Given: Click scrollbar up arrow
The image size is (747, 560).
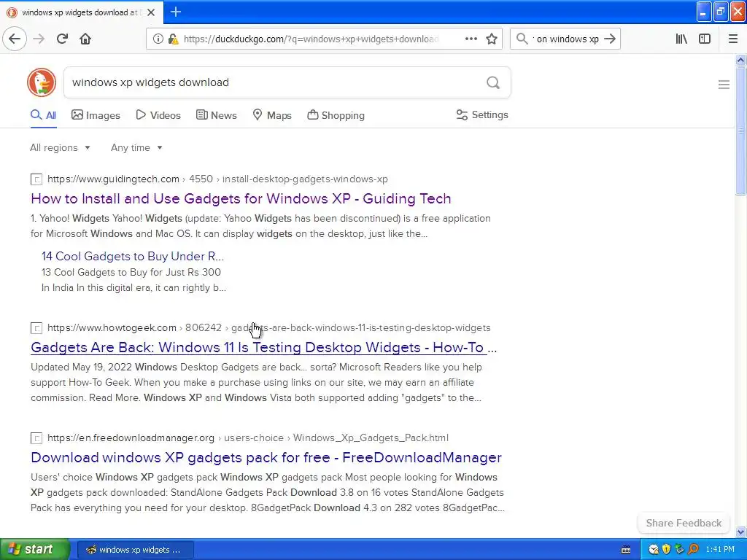Looking at the screenshot, I should coord(740,60).
